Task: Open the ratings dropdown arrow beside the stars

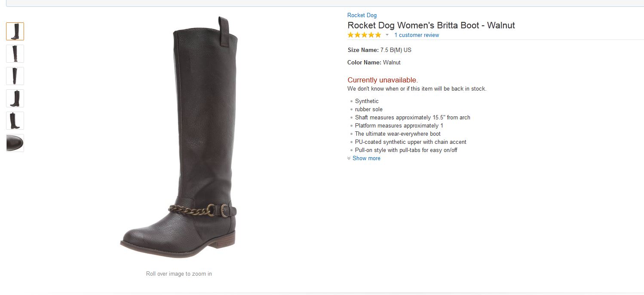Action: (x=387, y=35)
